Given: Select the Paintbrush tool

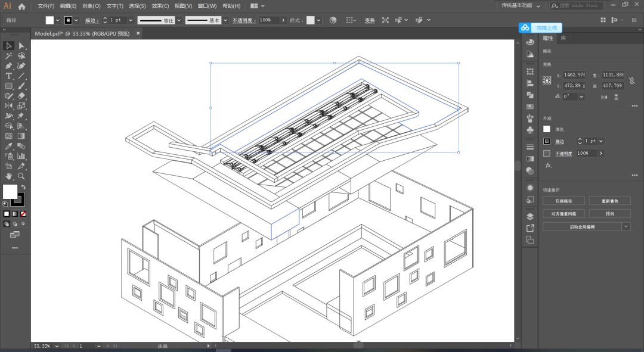Looking at the screenshot, I should [x=21, y=86].
